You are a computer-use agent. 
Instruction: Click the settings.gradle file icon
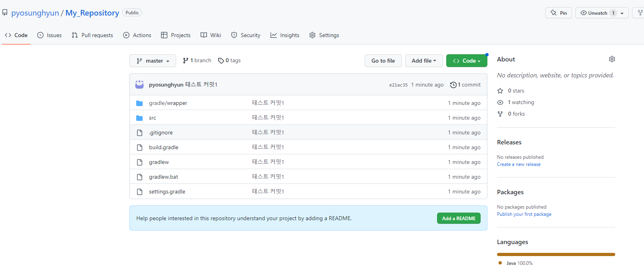pyautogui.click(x=139, y=192)
